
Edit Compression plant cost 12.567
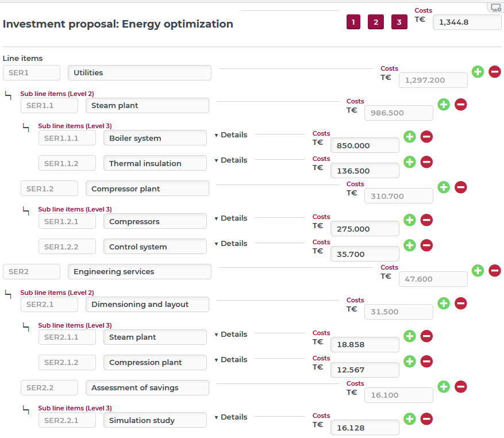point(365,370)
